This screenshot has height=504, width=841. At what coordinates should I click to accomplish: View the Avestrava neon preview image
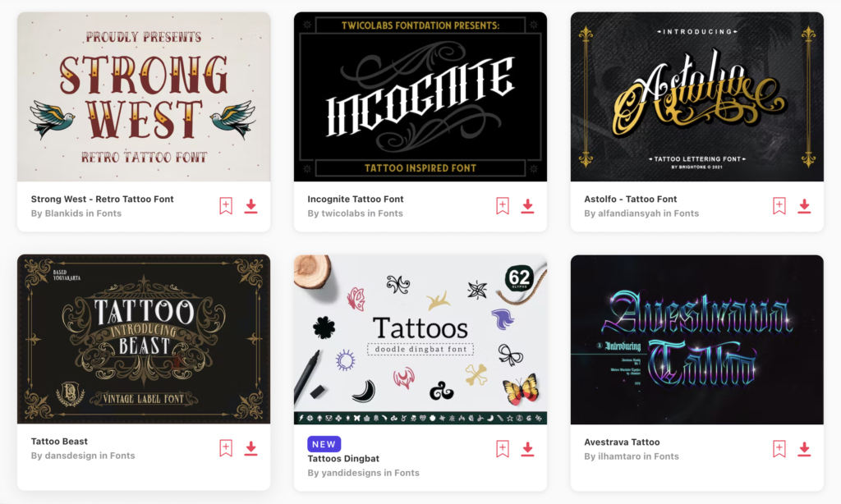tap(697, 339)
